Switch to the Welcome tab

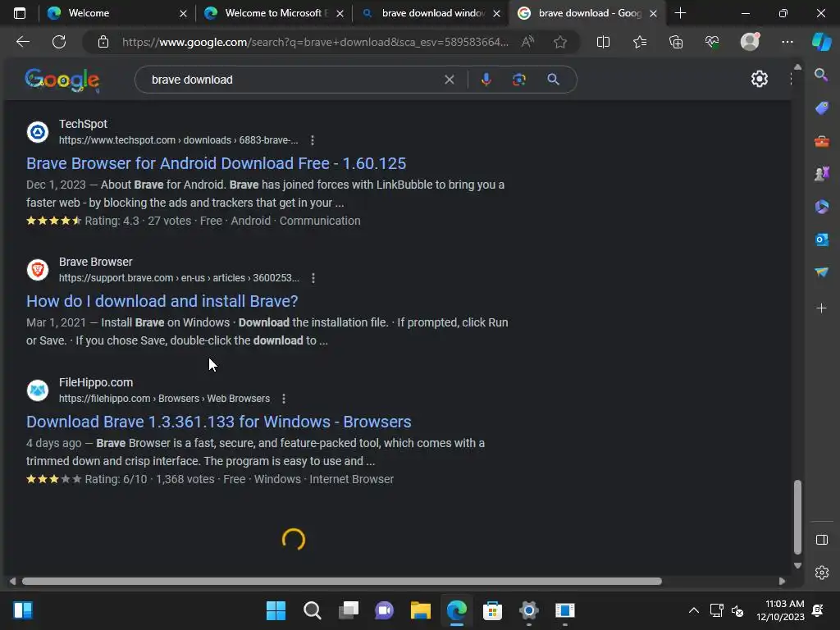point(115,13)
